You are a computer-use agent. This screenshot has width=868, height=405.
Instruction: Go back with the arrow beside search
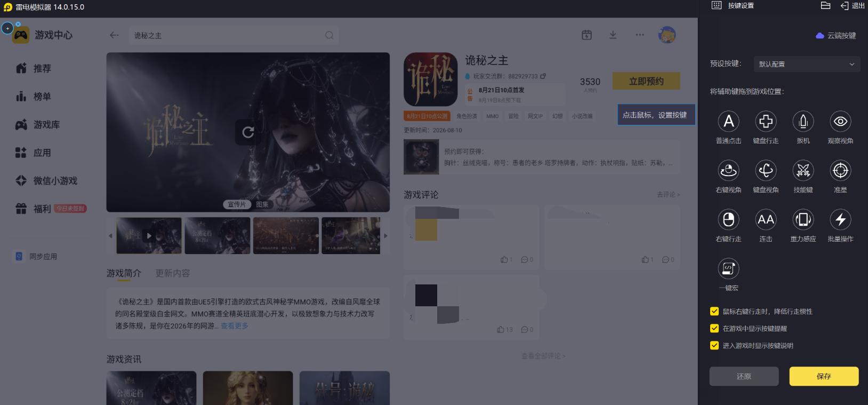click(x=114, y=35)
